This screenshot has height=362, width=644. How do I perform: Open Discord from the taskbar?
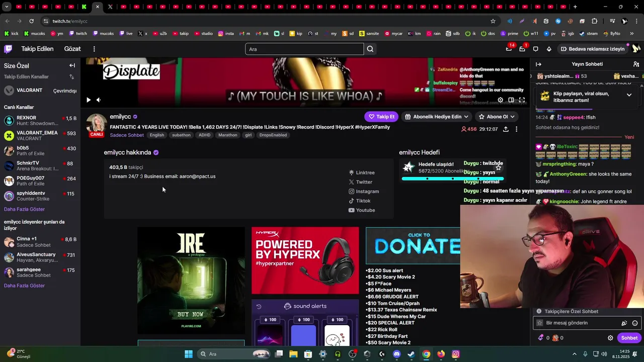(396, 354)
